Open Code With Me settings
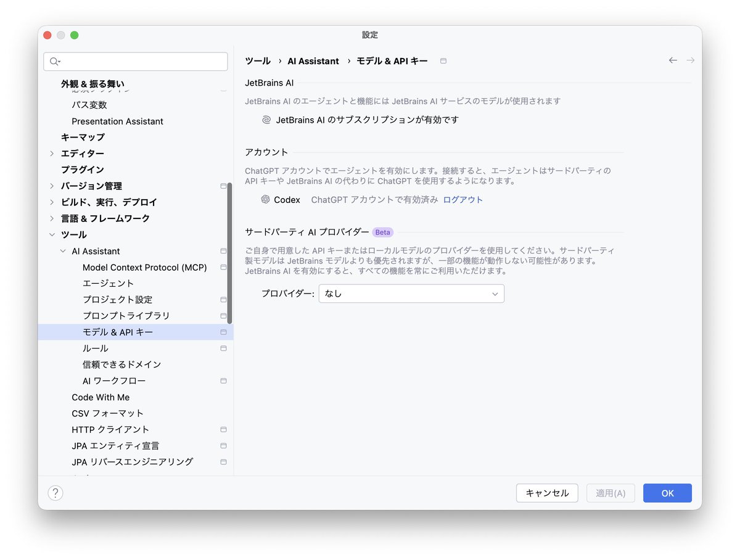The image size is (740, 560). click(101, 397)
